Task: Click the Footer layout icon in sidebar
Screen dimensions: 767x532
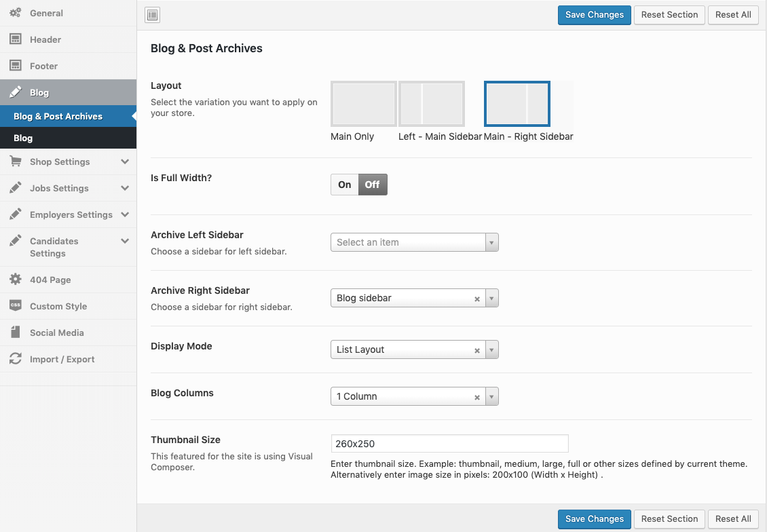Action: pyautogui.click(x=15, y=66)
